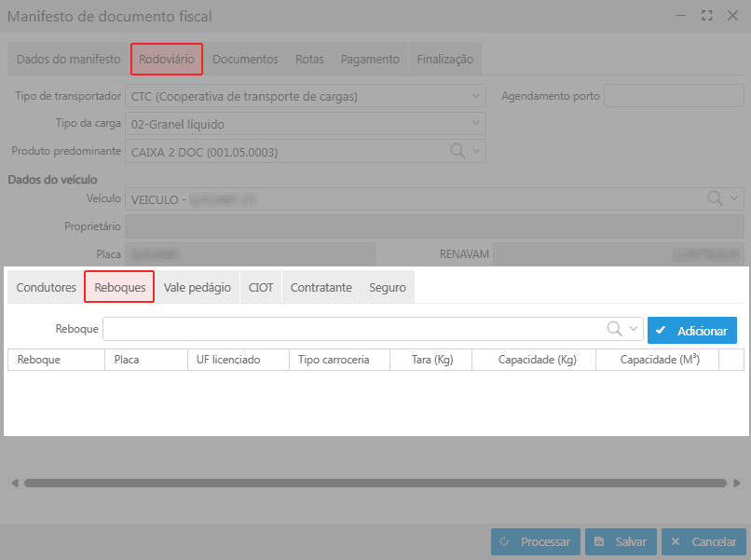Click the Agendamento porto input field
751x560 pixels.
tap(674, 96)
